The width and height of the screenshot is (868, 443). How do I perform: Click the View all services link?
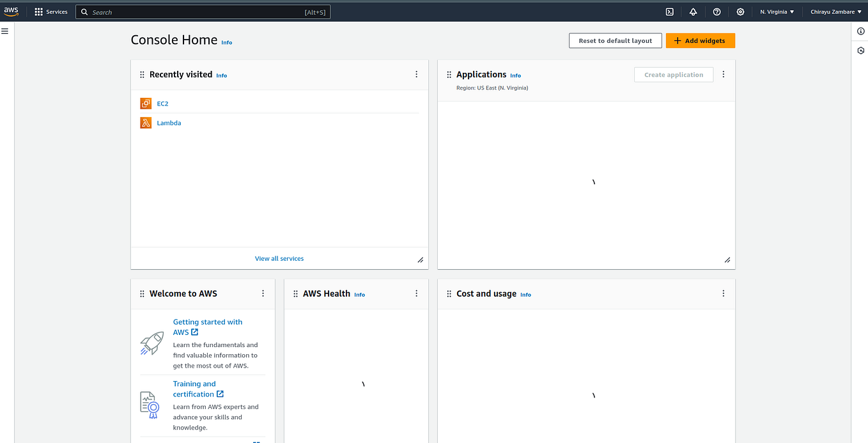coord(279,258)
